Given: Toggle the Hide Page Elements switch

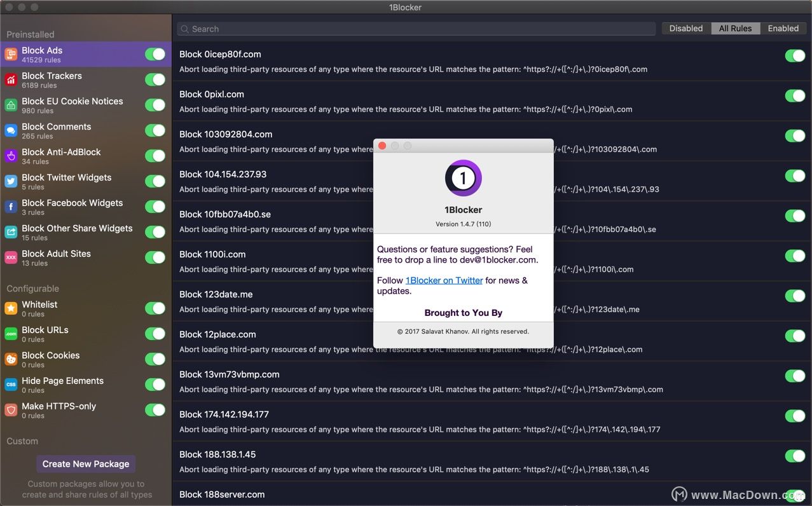Looking at the screenshot, I should 155,385.
